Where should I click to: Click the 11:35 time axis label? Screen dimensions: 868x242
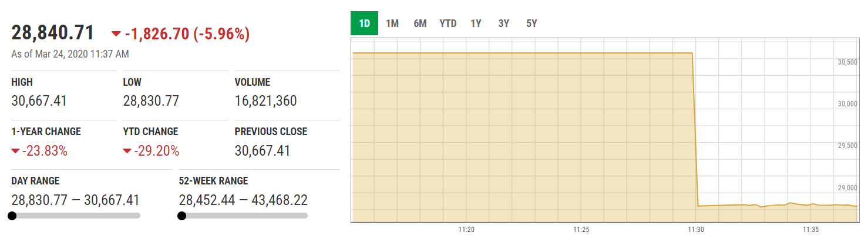coord(810,230)
